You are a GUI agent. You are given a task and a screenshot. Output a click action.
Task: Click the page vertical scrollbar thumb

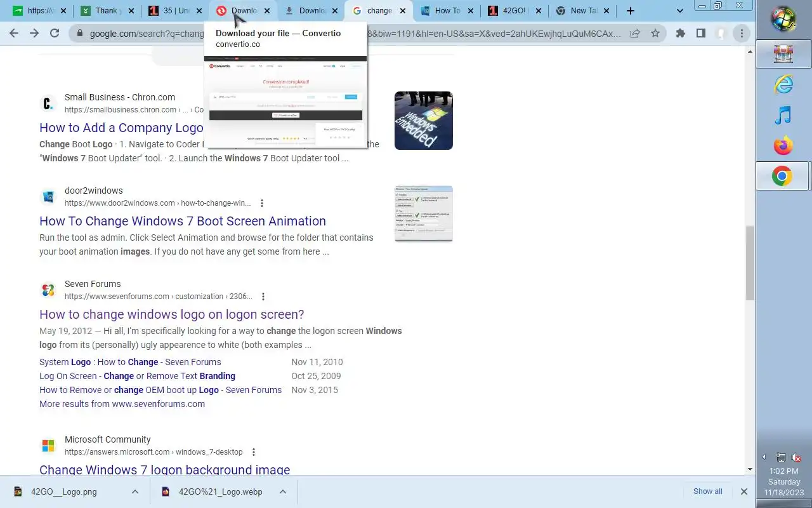point(750,263)
